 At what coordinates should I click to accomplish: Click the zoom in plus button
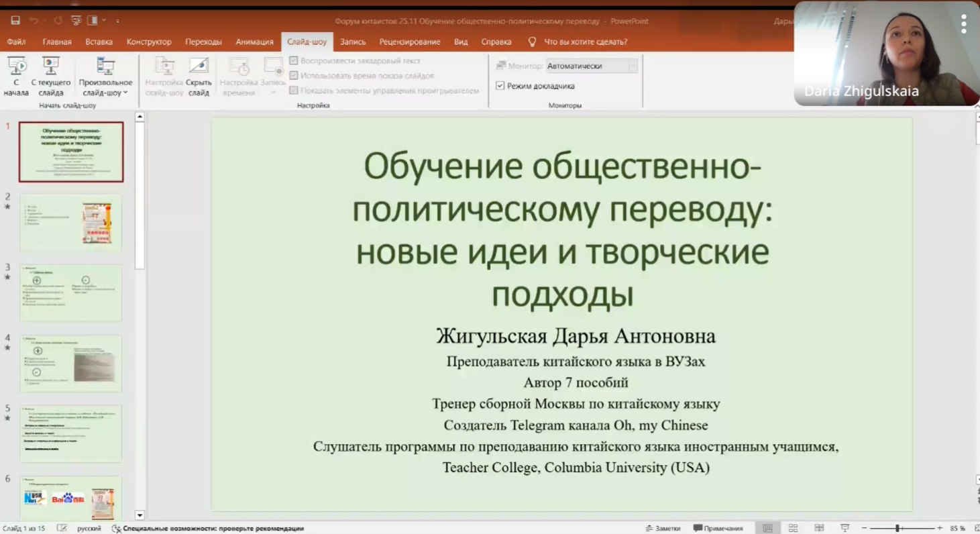click(940, 529)
